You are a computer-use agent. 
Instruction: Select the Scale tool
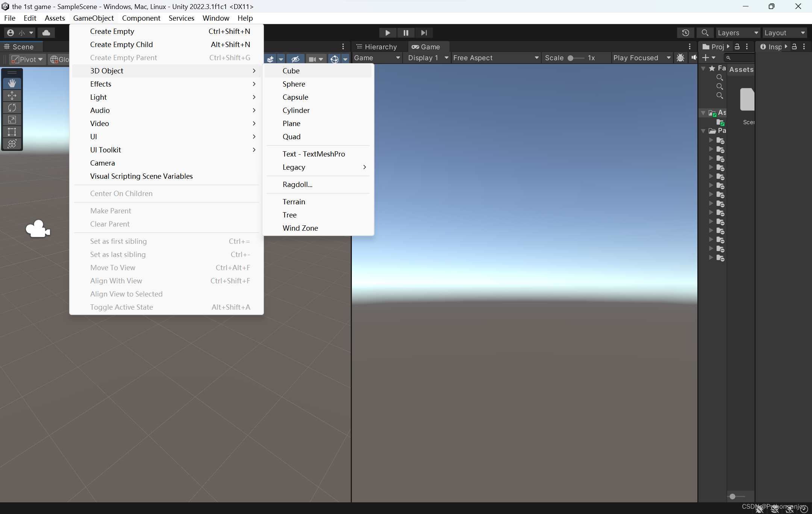coord(12,120)
